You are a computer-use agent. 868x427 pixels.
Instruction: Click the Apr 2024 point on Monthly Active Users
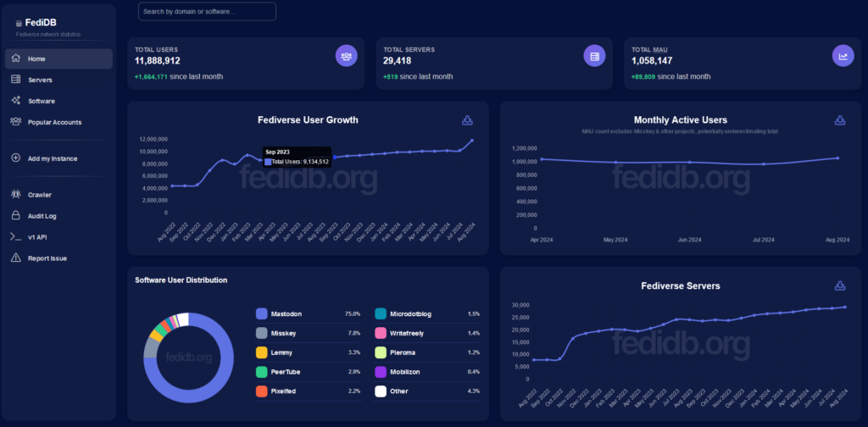[542, 159]
